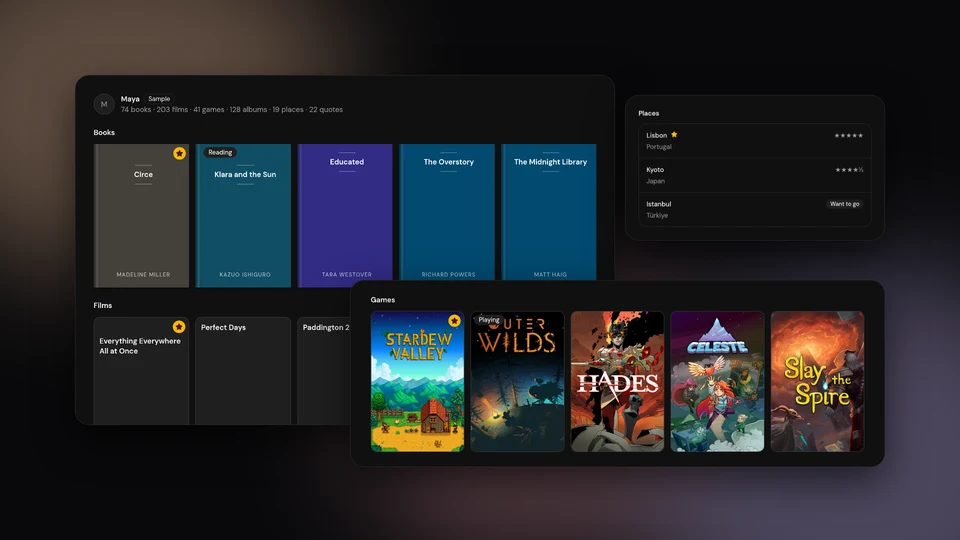Select the Kyoto row in Places
This screenshot has height=540, width=960.
point(754,175)
